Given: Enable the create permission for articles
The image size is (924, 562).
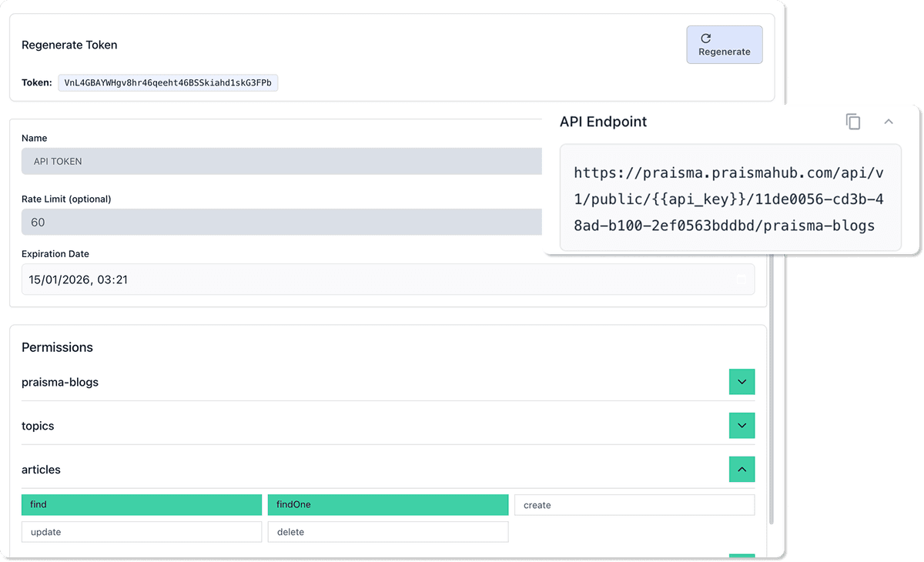Looking at the screenshot, I should [x=634, y=504].
